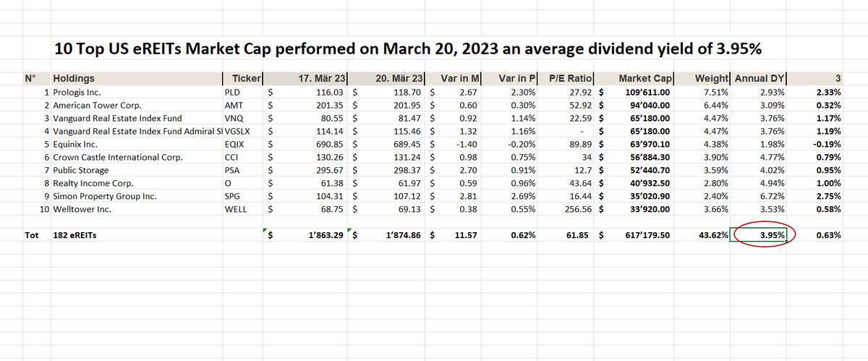The width and height of the screenshot is (868, 361).
Task: Select the Public Storage cell
Action: pos(80,170)
